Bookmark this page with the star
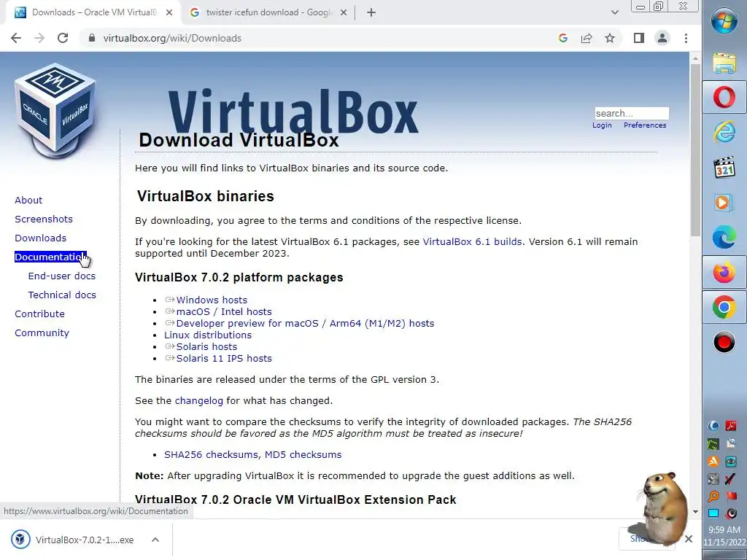 pyautogui.click(x=610, y=38)
